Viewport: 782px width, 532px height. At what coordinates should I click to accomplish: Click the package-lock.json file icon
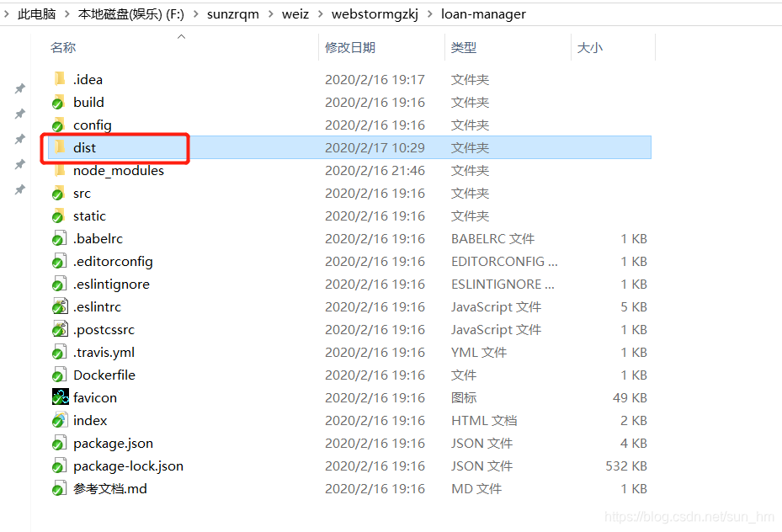[60, 465]
